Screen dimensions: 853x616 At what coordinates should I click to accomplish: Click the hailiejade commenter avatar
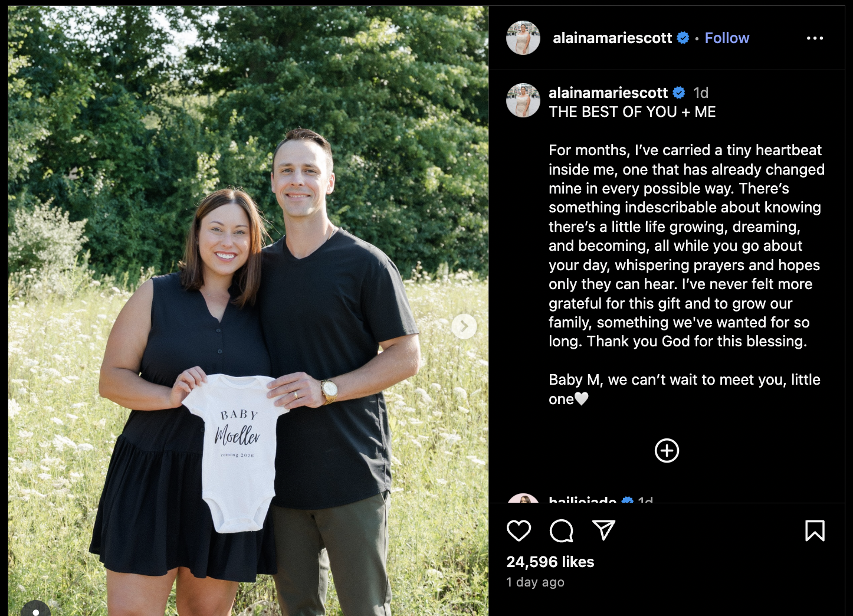[x=523, y=499]
